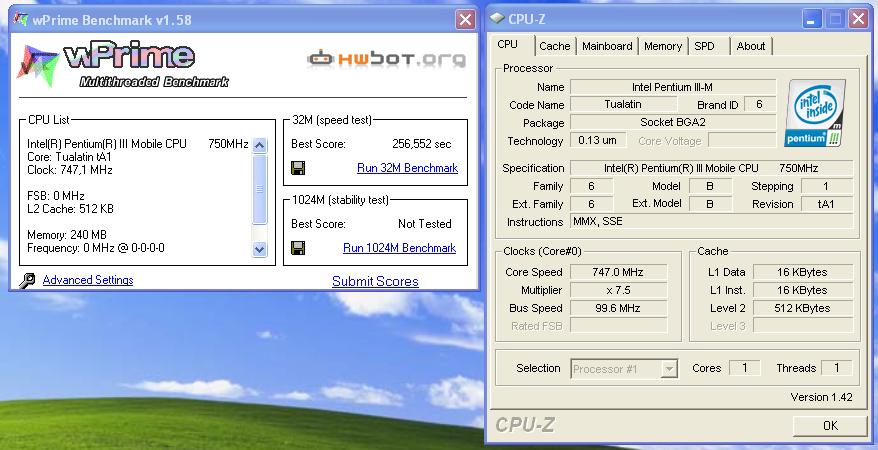Switch to the Cache tab

(x=554, y=46)
